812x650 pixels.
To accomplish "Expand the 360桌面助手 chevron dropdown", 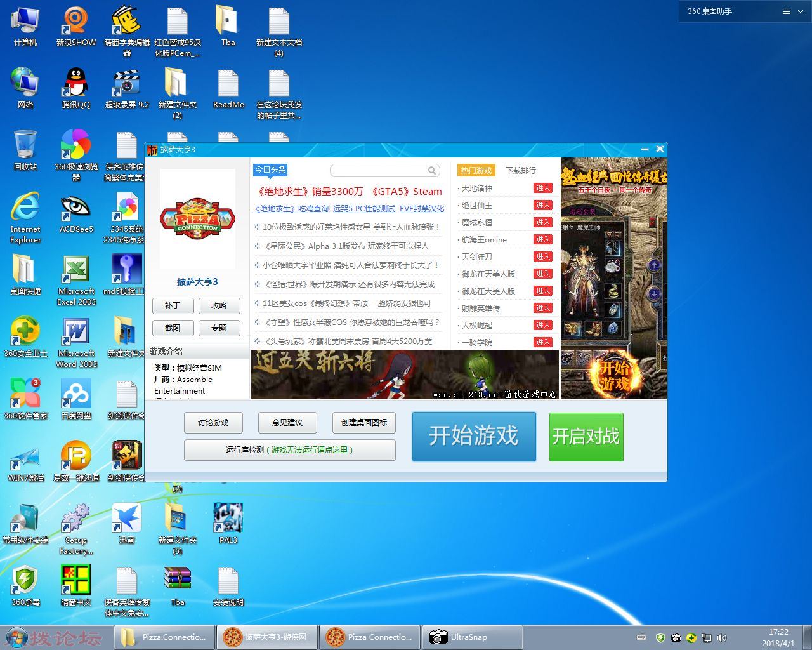I will tap(801, 11).
